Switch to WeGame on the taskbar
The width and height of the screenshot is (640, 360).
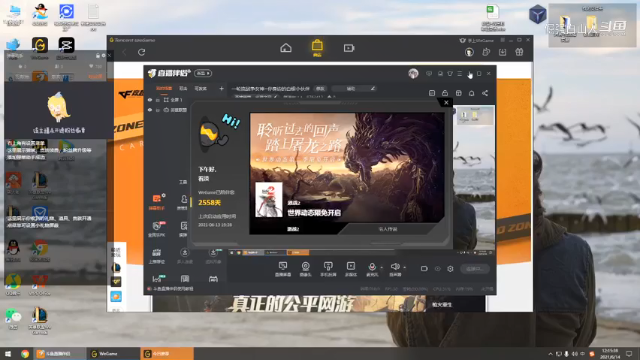pos(113,354)
